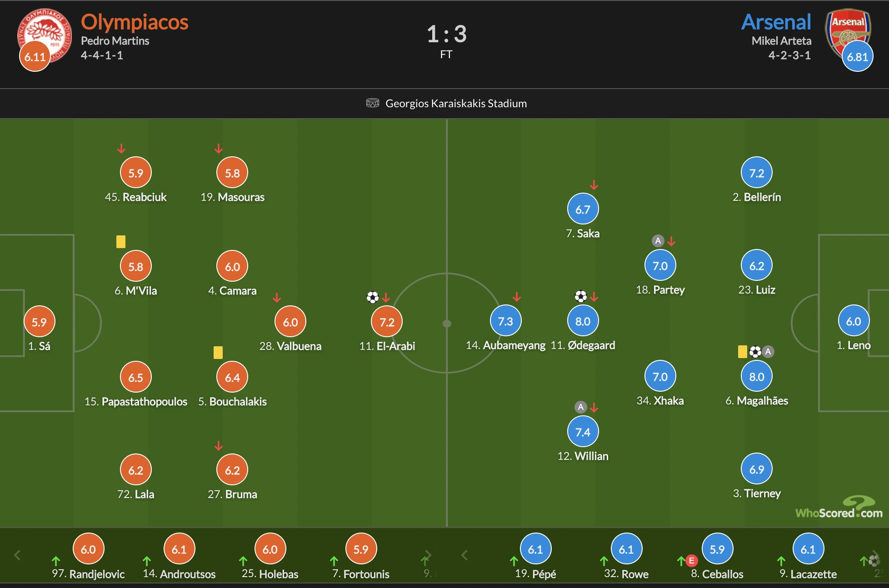
Task: Show previous Arsenal substitutes with left chevron
Action: [464, 555]
